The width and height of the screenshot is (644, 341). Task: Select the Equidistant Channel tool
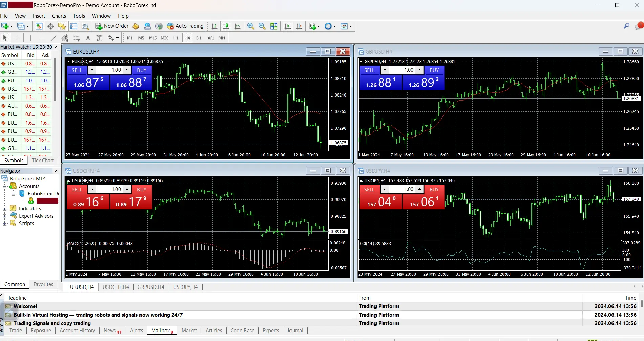[x=65, y=38]
